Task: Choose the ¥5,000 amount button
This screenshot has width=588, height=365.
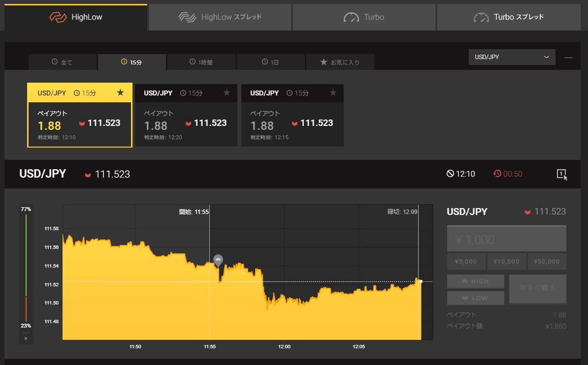Action: pyautogui.click(x=466, y=262)
